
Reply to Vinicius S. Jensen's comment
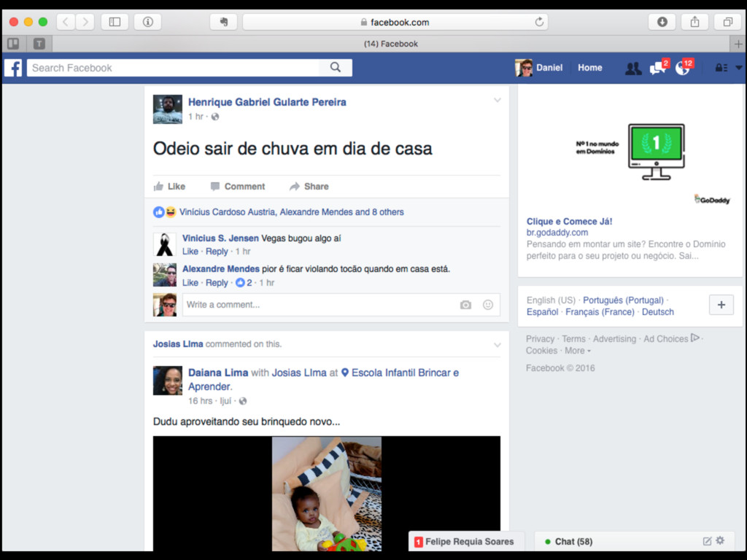click(x=217, y=252)
